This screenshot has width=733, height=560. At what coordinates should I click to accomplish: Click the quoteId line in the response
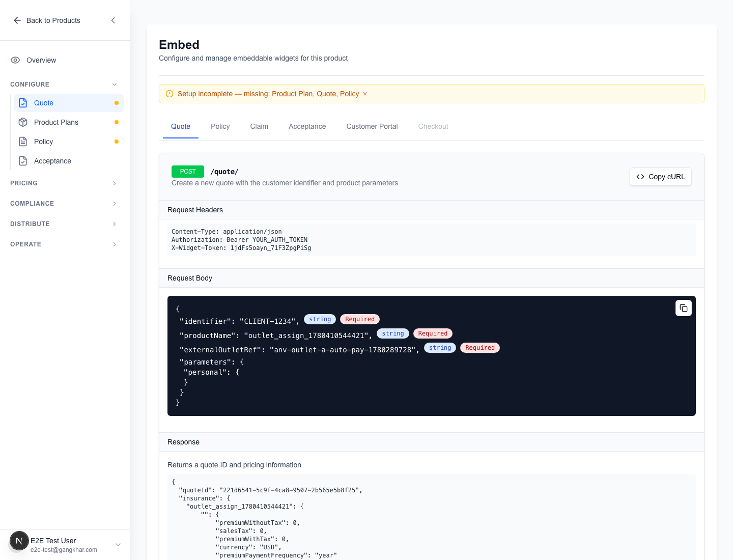click(x=270, y=490)
